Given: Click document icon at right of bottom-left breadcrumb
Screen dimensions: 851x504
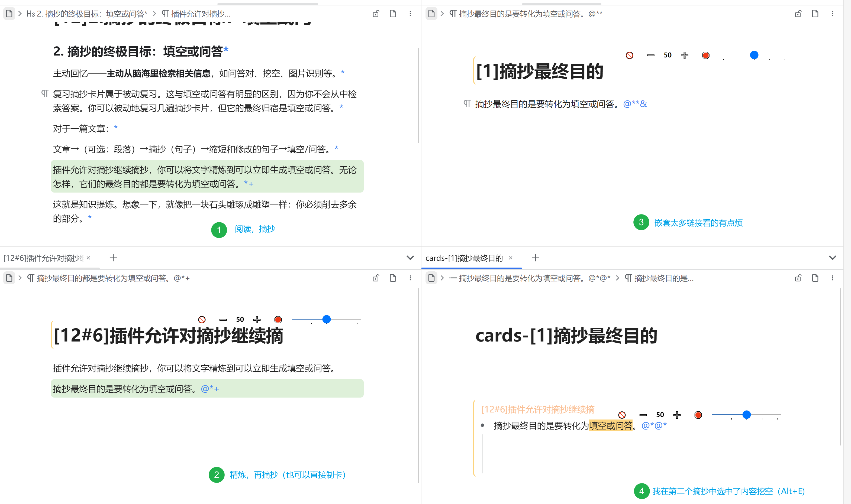Looking at the screenshot, I should 393,278.
